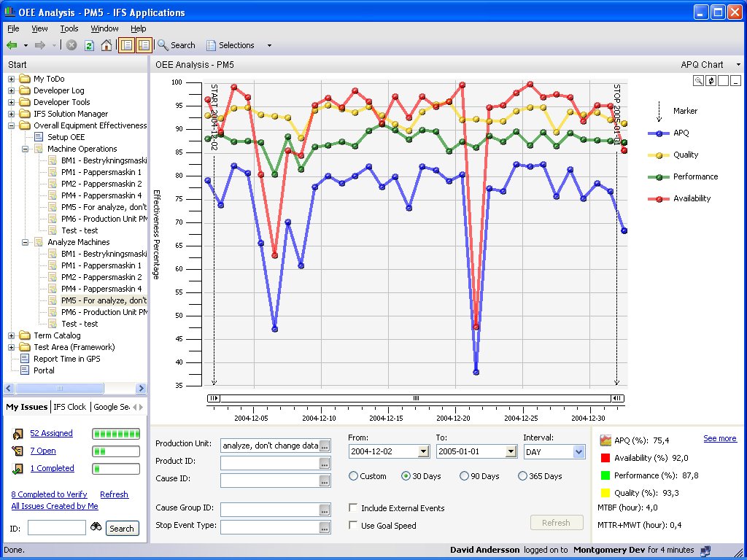Screen dimensions: 747x560
Task: Click the chart refresh arrows icon
Action: [x=711, y=80]
